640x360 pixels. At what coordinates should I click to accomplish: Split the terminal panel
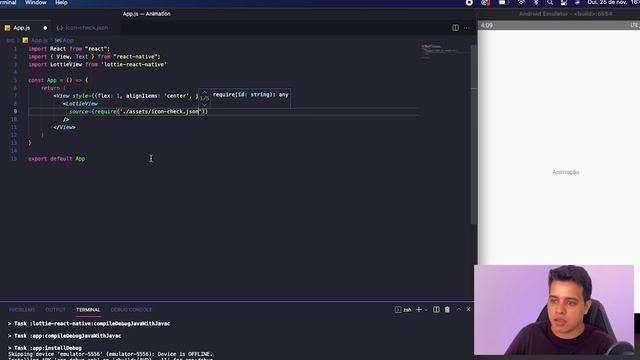click(436, 310)
